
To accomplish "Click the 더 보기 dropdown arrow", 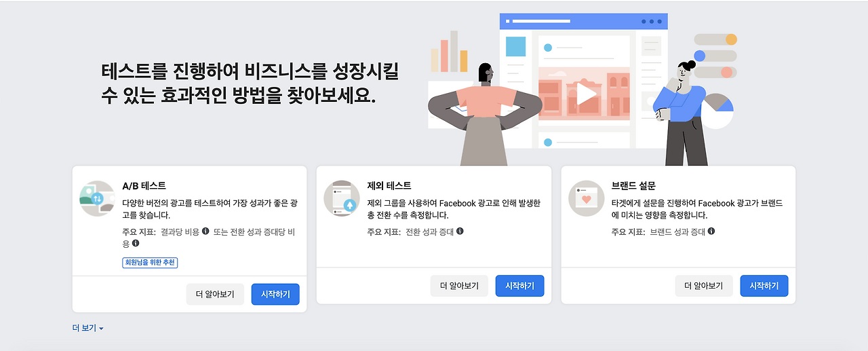I will pyautogui.click(x=101, y=329).
